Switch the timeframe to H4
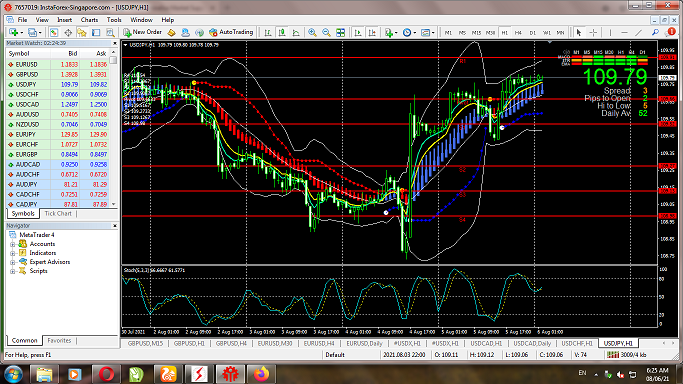 pyautogui.click(x=518, y=33)
